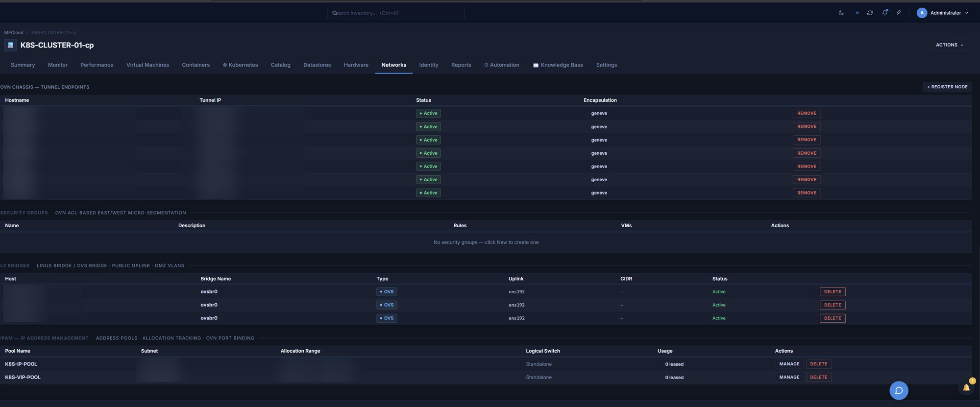Click the search magnifier icon
Screen dimensions: 980x407
click(335, 13)
